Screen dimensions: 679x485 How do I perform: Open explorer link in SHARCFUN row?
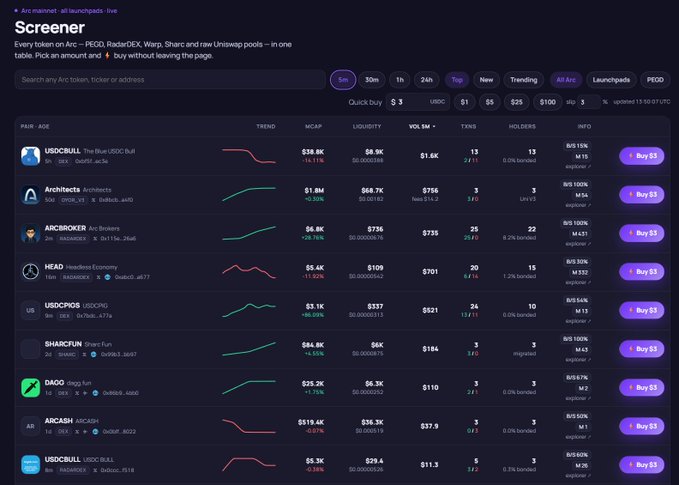578,359
